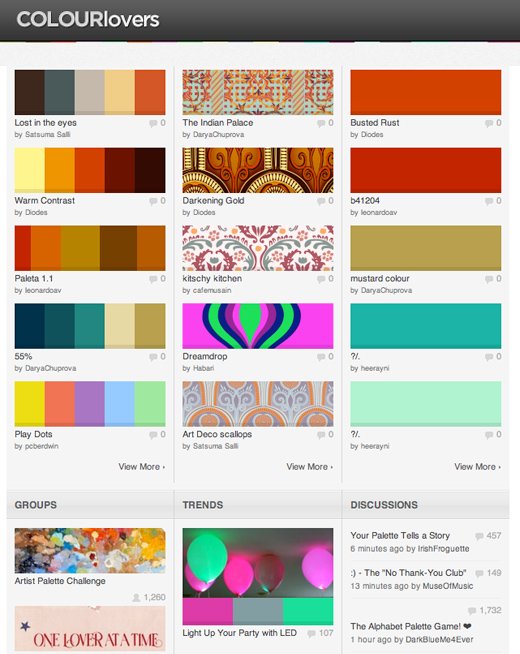Viewport: 520px width, 654px height.
Task: Click comment bubble beside Your Palette Tells a Story
Action: pos(480,536)
